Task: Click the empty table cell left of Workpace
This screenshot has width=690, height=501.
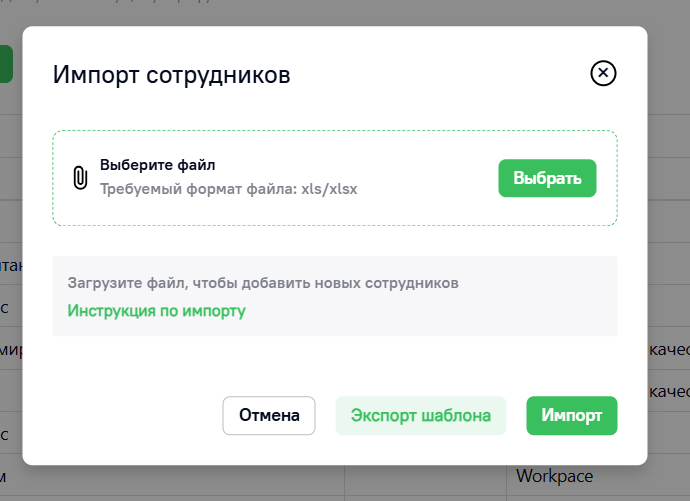Action: coord(425,476)
